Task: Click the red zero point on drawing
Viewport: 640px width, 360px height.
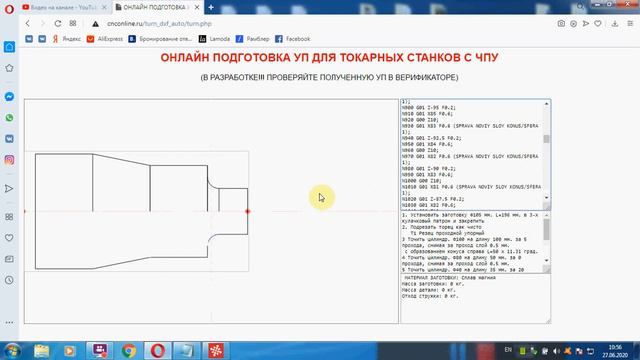Action: [247, 211]
